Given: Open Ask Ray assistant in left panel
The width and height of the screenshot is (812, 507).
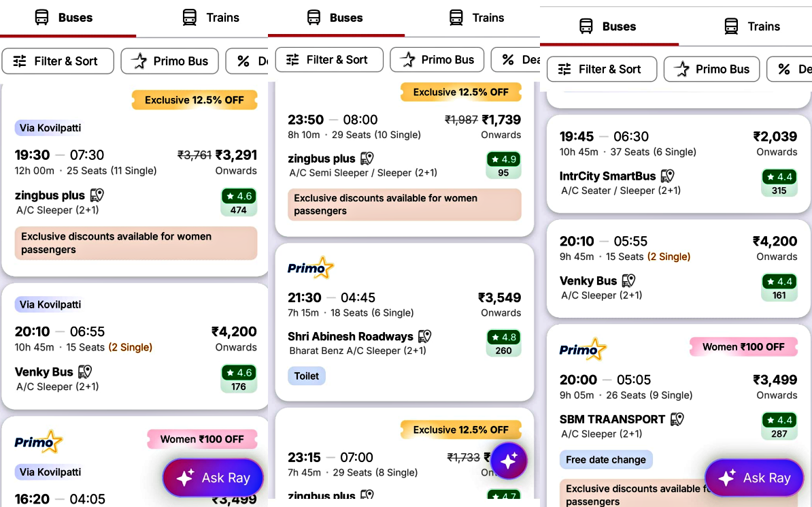Looking at the screenshot, I should pyautogui.click(x=213, y=478).
